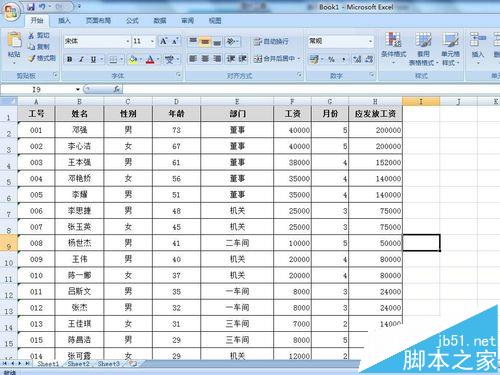This screenshot has width=500, height=375.
Task: Enable wrap text for cells
Action: (x=271, y=41)
